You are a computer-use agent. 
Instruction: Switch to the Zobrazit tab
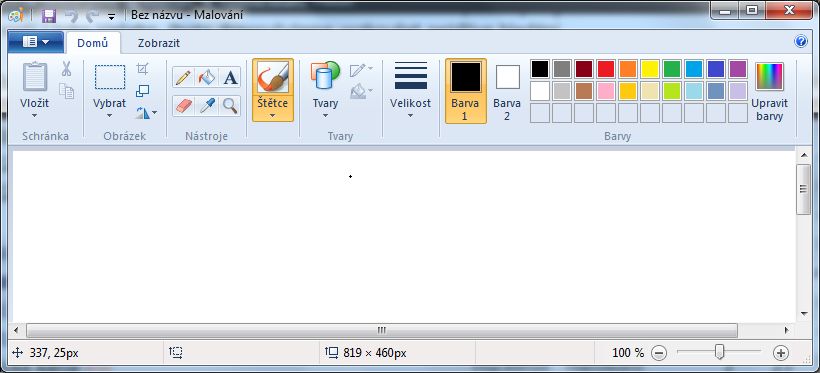pyautogui.click(x=159, y=43)
